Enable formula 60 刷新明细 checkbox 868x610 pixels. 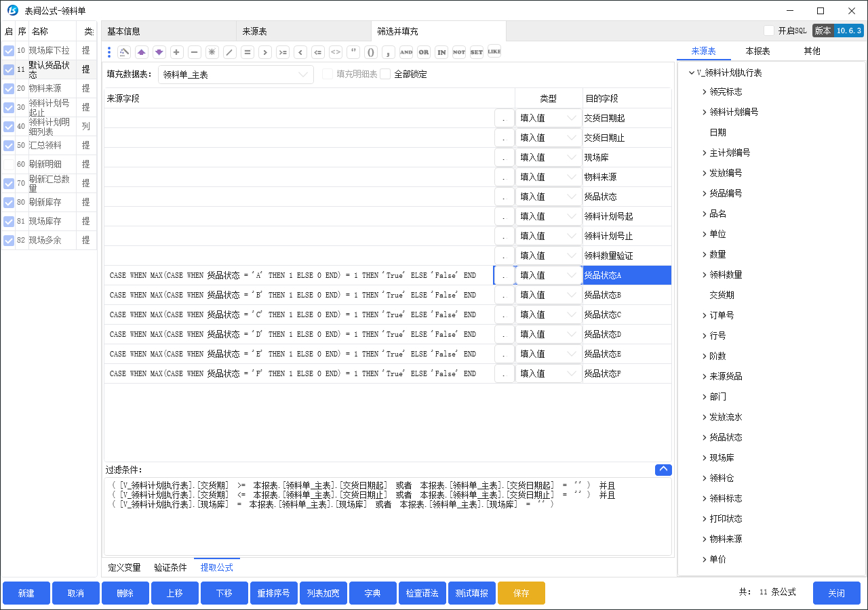tap(9, 164)
